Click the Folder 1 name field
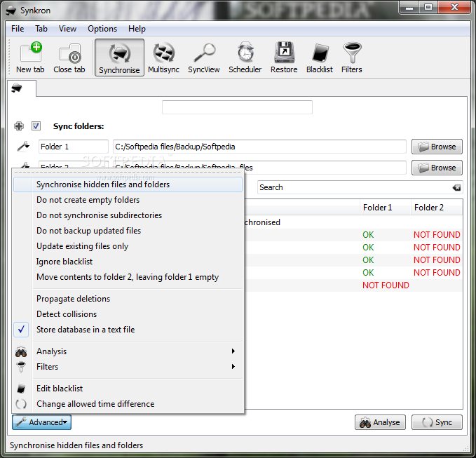Viewport: 476px width, 458px height. point(74,147)
